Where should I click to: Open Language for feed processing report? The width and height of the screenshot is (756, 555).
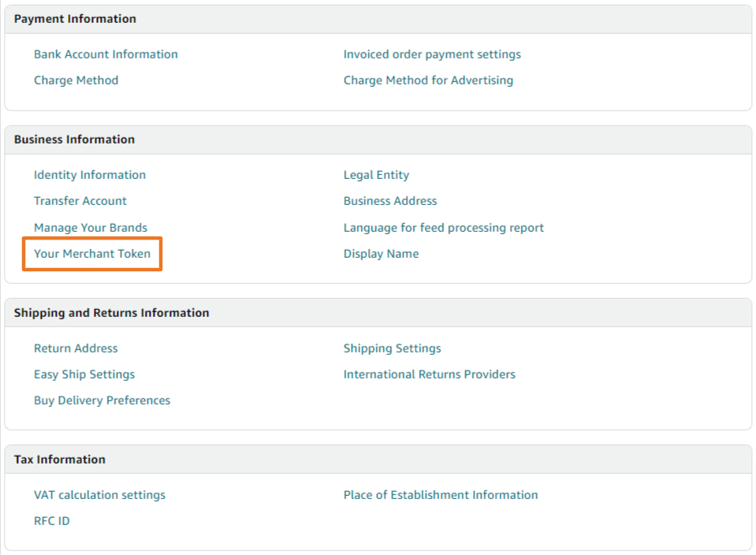click(x=444, y=228)
